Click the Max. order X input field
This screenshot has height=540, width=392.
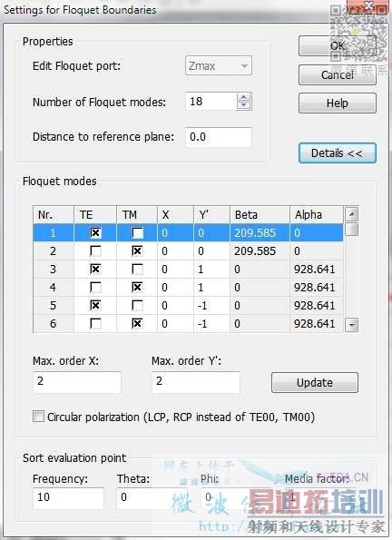pos(77,382)
